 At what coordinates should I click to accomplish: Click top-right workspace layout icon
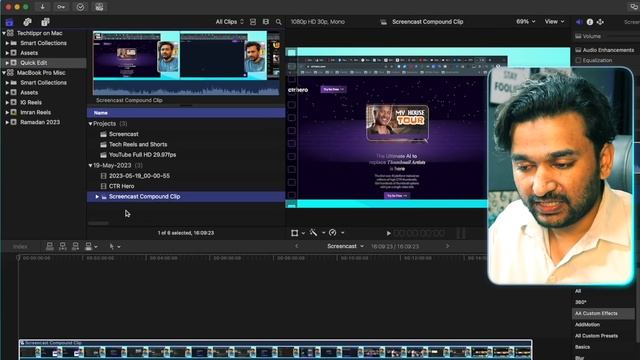[x=633, y=7]
